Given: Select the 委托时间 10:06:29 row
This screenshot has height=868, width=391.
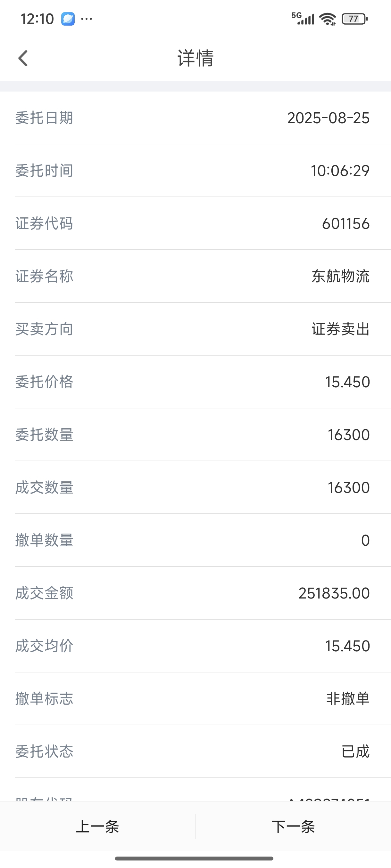Looking at the screenshot, I should point(195,171).
